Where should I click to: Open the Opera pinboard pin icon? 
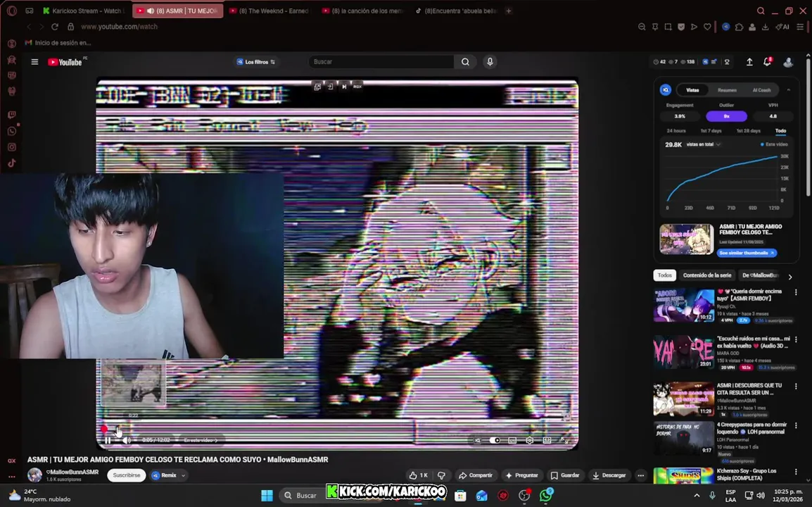click(655, 27)
